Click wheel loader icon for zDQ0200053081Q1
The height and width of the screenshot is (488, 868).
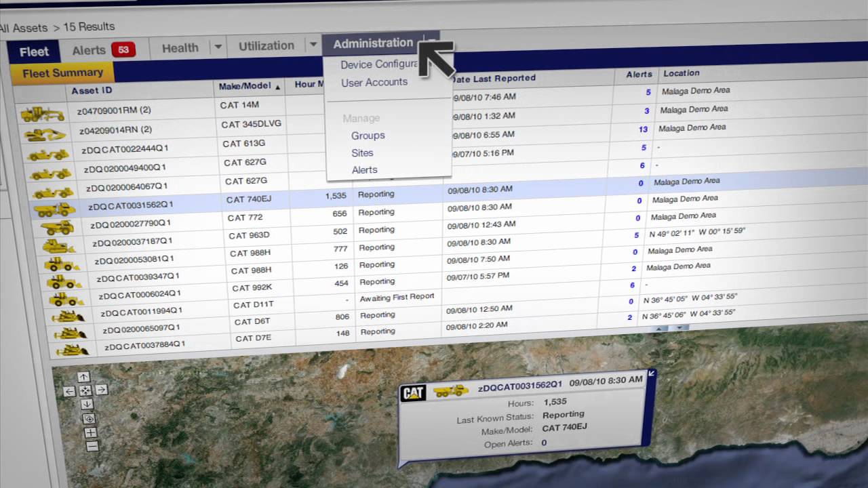click(62, 264)
